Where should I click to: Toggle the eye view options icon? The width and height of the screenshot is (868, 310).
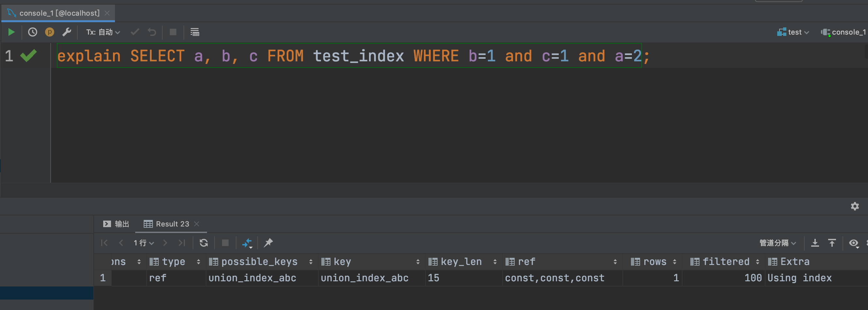point(854,243)
